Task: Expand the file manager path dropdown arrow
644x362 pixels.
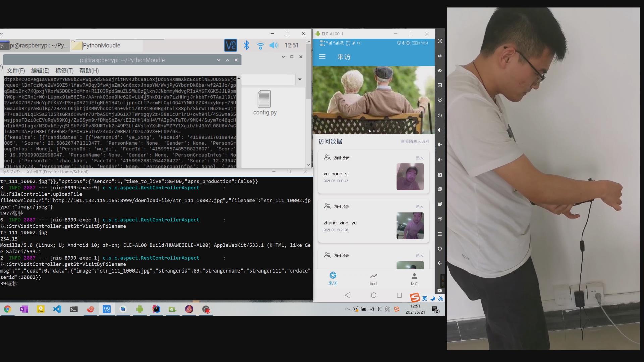Action: 300,79
